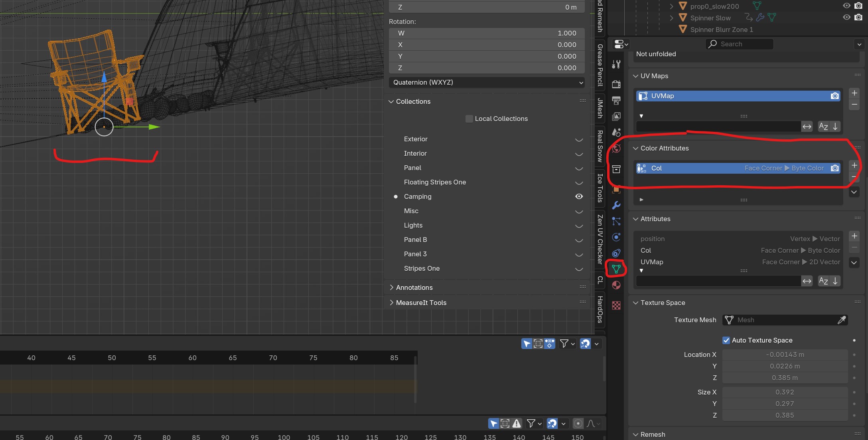Open the Particles properties tab
The width and height of the screenshot is (868, 440).
pos(616,221)
